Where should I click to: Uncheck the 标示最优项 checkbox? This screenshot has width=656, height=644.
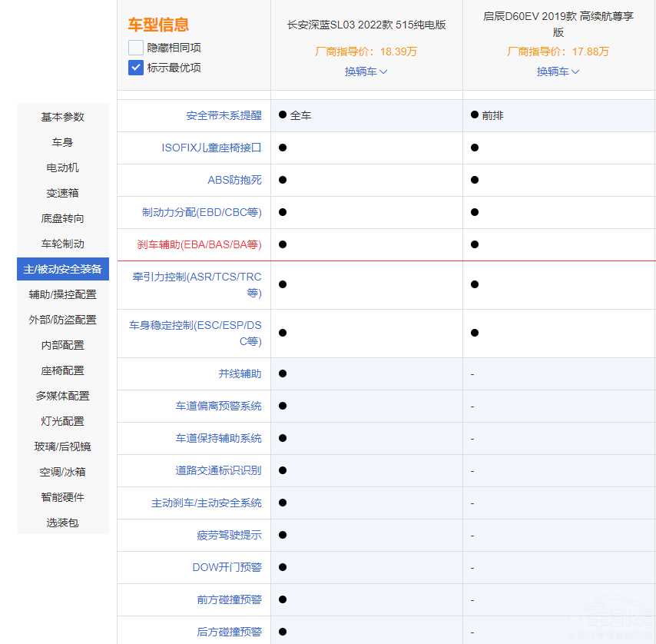136,68
